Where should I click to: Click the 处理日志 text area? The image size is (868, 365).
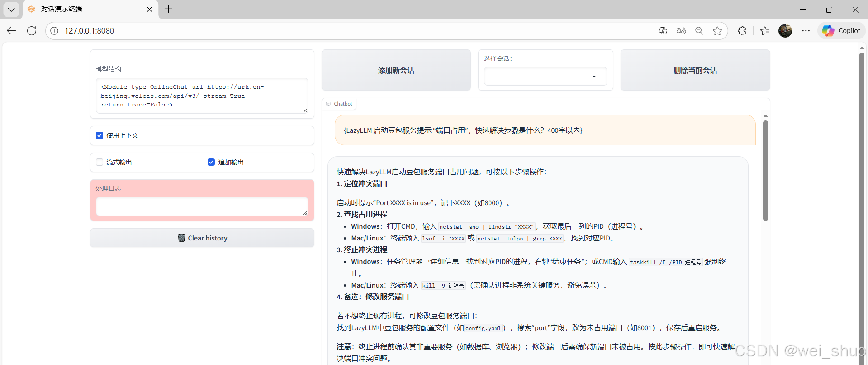[202, 207]
